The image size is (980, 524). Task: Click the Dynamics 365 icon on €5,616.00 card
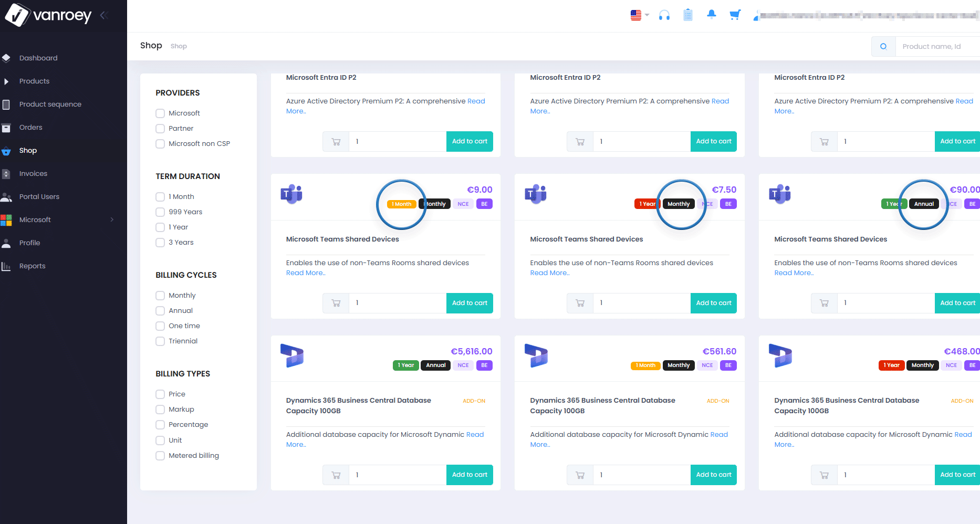[x=292, y=355]
